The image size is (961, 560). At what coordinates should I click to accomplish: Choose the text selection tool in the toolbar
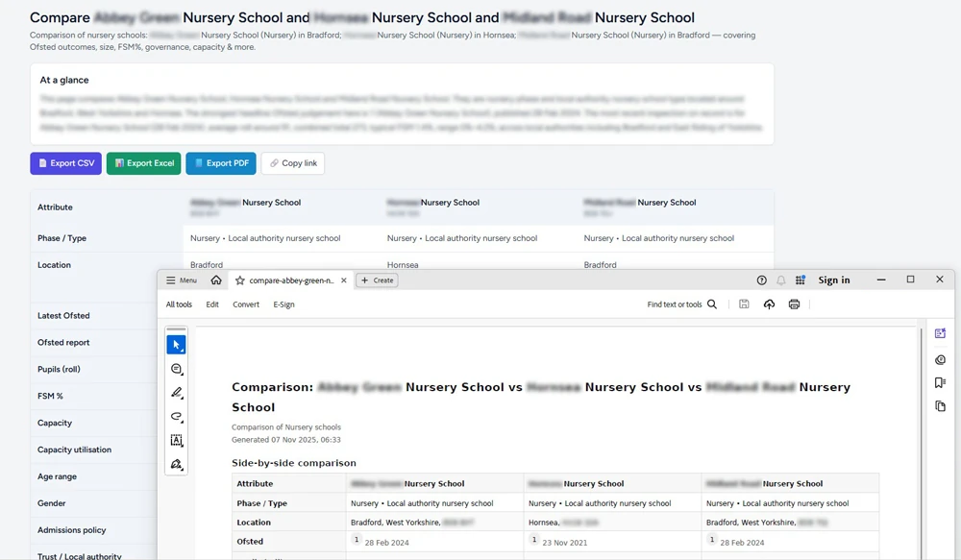click(x=176, y=440)
